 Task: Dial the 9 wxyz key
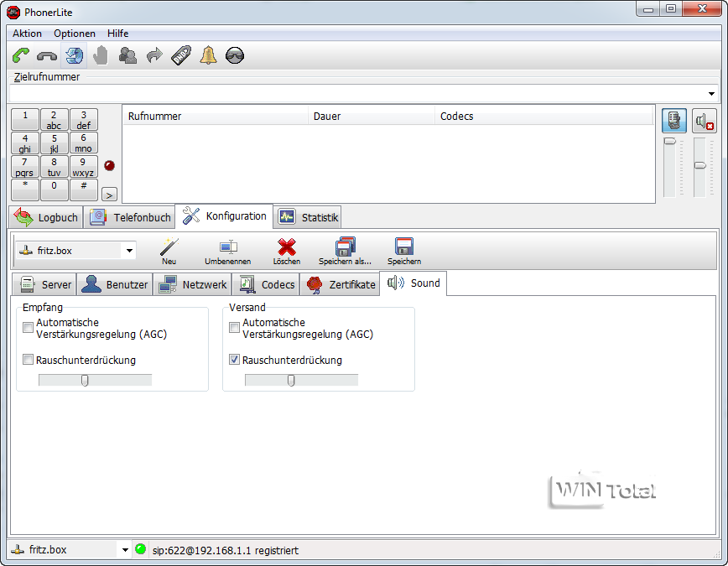tap(83, 167)
